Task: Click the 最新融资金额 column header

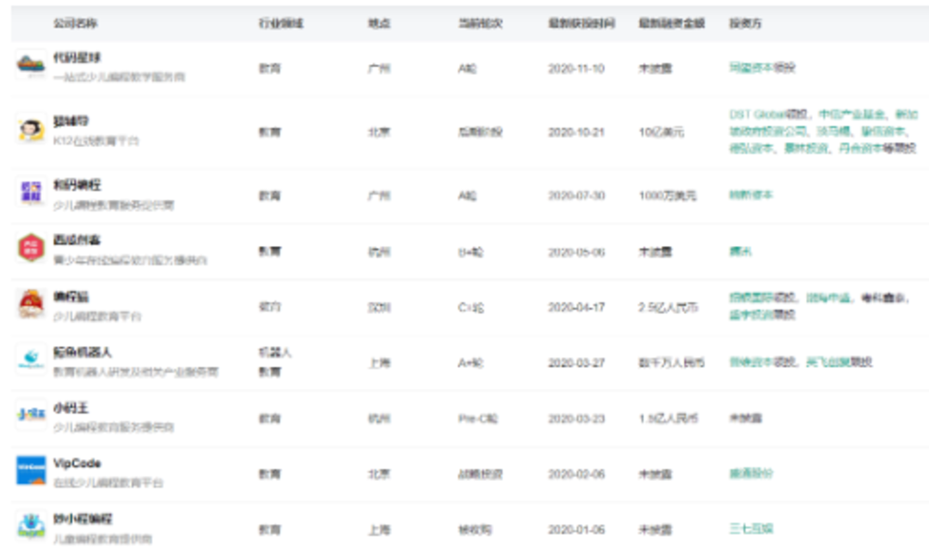Action: [x=672, y=23]
